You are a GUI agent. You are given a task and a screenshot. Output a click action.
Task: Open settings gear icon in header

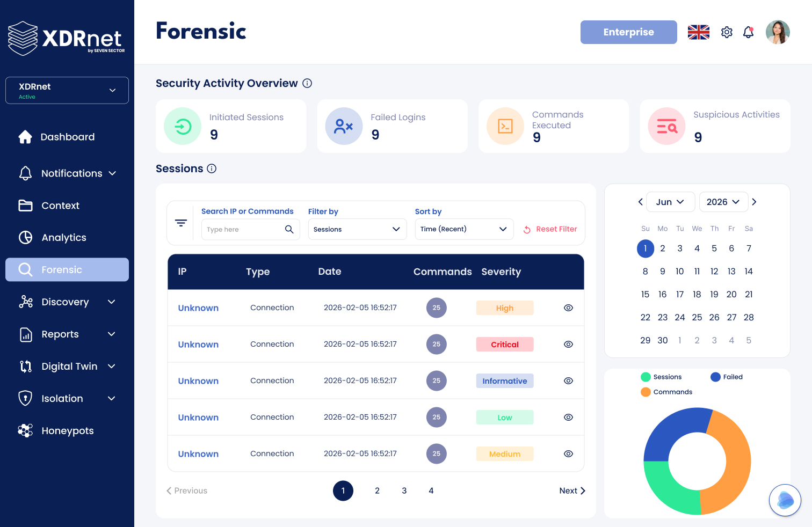(x=727, y=32)
